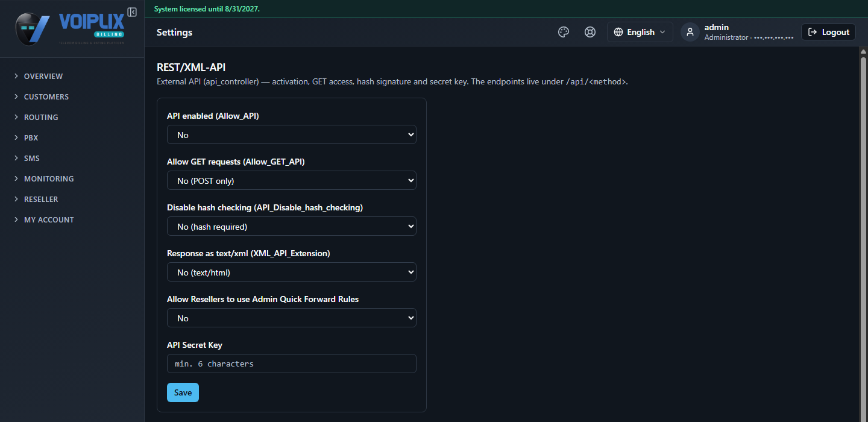The image size is (868, 422).
Task: Open the Allow GET requests dropdown
Action: point(292,180)
